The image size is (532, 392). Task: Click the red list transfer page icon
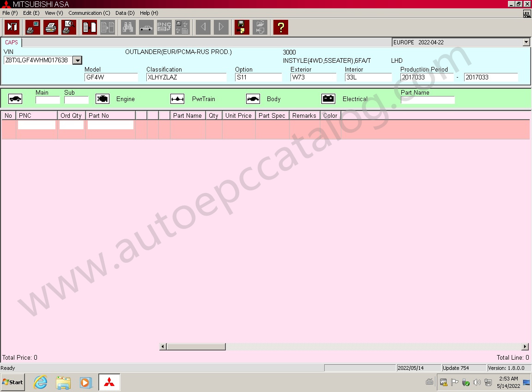point(90,27)
